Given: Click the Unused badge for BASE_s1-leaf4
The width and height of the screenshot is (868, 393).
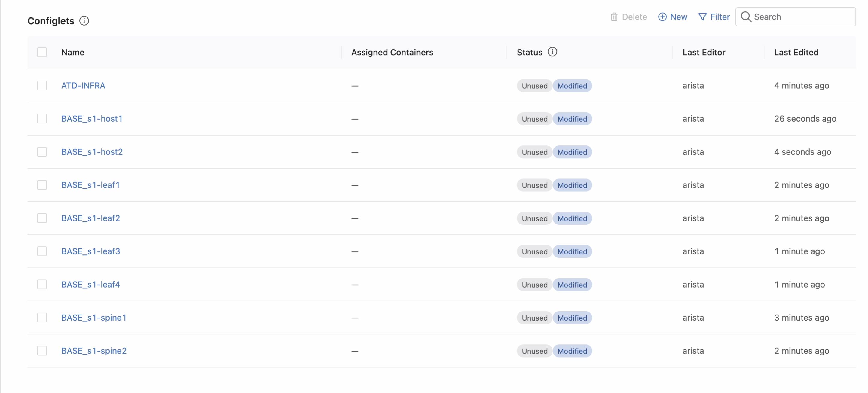Looking at the screenshot, I should 534,285.
